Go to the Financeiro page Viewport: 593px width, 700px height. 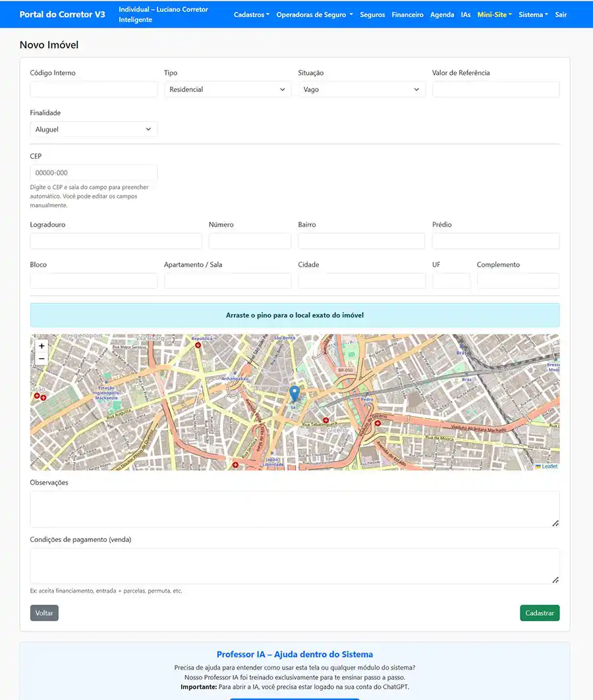(407, 14)
